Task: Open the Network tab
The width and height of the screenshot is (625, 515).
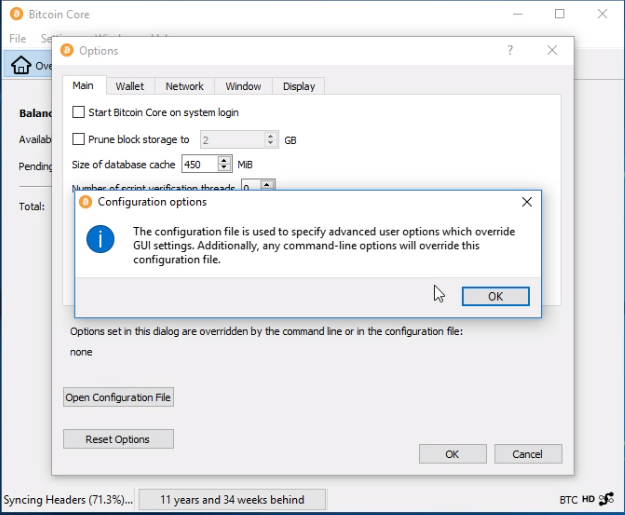Action: tap(184, 86)
